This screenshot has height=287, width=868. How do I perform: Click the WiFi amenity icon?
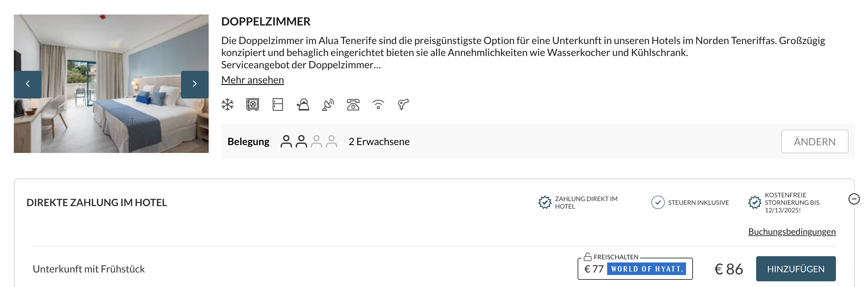tap(378, 104)
